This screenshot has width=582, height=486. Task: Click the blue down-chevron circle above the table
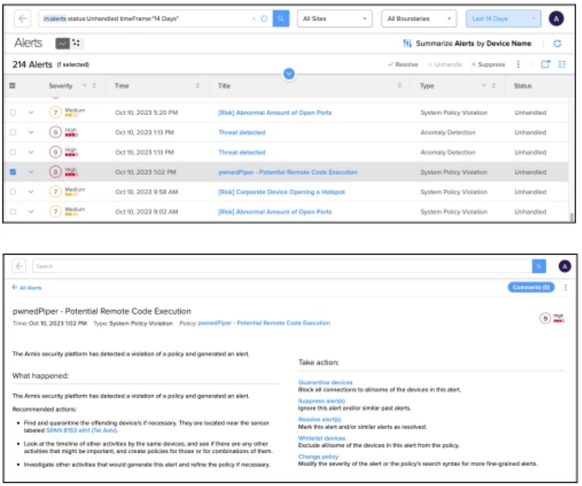pyautogui.click(x=289, y=74)
